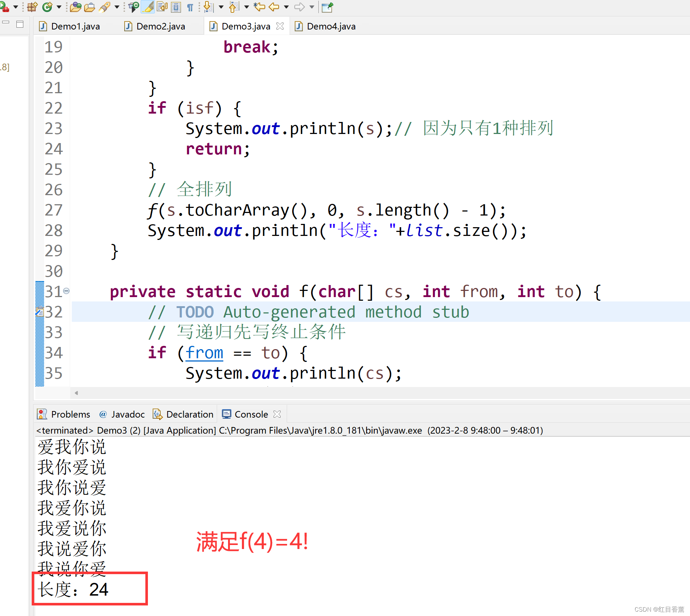
Task: Open the Next Annotation dropdown
Action: (x=221, y=7)
